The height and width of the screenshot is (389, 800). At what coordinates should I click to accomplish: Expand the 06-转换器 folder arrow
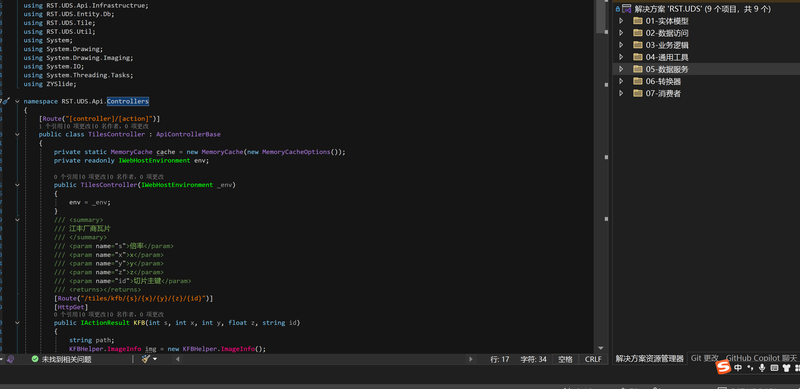point(621,81)
